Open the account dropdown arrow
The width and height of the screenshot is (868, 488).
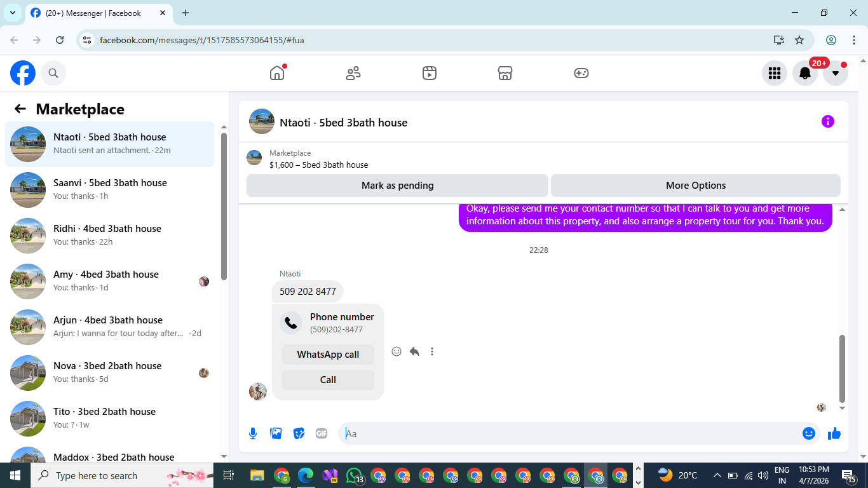click(x=836, y=73)
